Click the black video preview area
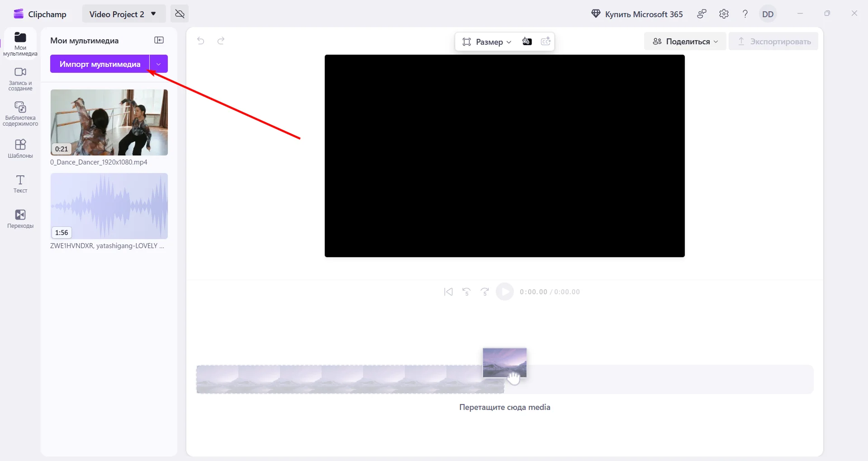868x461 pixels. [505, 156]
